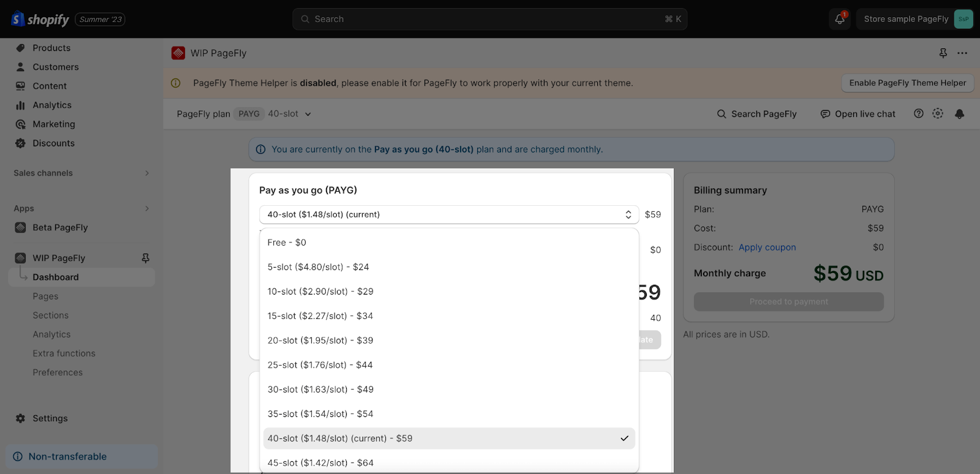Expand the Sales channels section
980x474 pixels.
[147, 173]
